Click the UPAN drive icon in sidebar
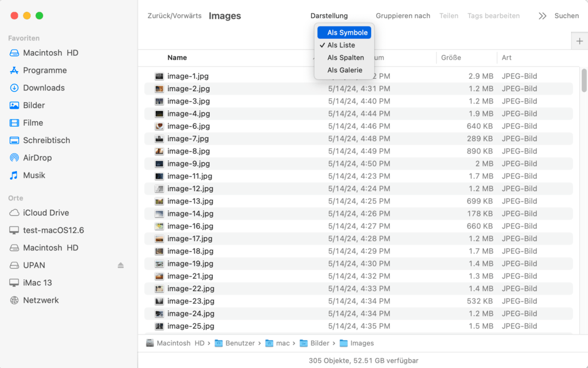The image size is (588, 368). click(x=14, y=265)
